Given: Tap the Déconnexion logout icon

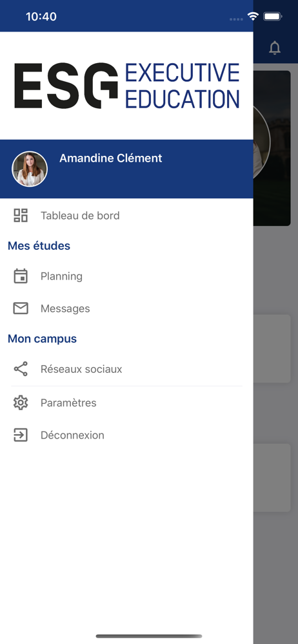Looking at the screenshot, I should (x=21, y=435).
